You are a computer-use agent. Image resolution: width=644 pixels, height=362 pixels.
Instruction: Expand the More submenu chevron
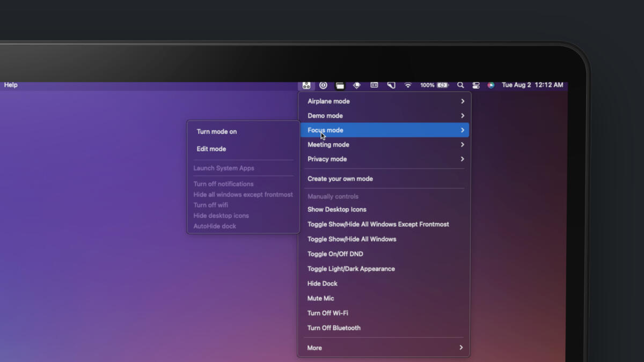[461, 348]
